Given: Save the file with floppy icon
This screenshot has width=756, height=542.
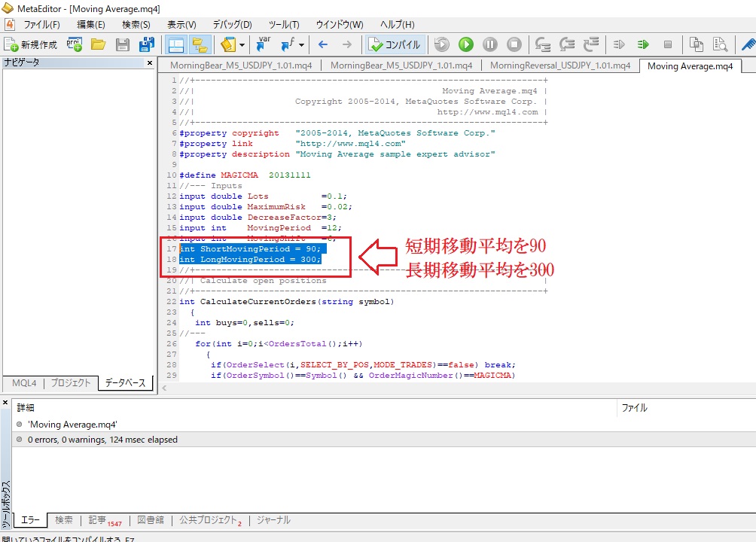Looking at the screenshot, I should pyautogui.click(x=123, y=45).
